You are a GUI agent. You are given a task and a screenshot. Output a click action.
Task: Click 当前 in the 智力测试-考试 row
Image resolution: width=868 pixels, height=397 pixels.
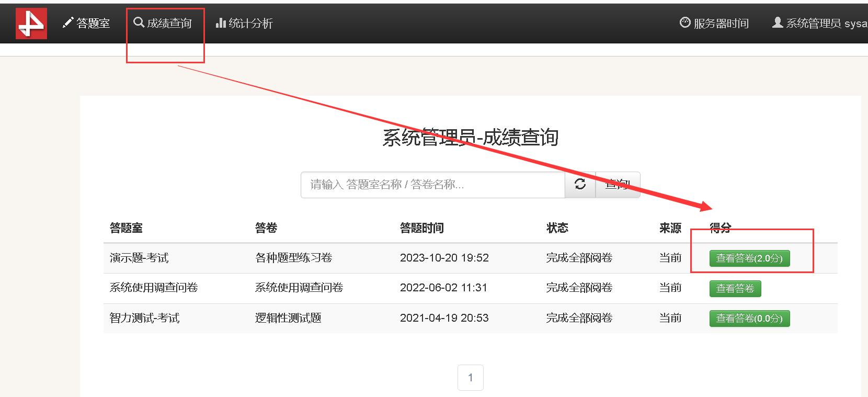(x=670, y=318)
